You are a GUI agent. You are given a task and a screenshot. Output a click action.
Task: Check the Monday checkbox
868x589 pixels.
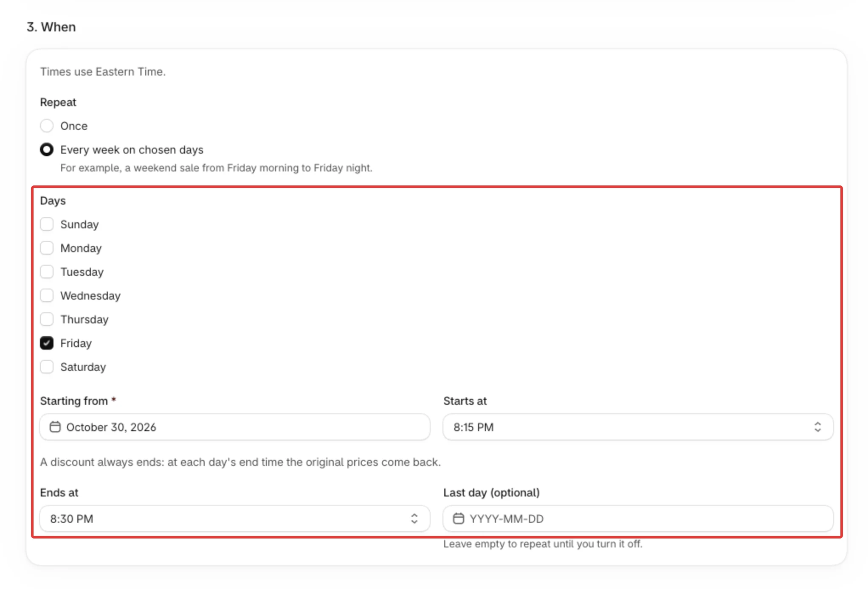(47, 248)
